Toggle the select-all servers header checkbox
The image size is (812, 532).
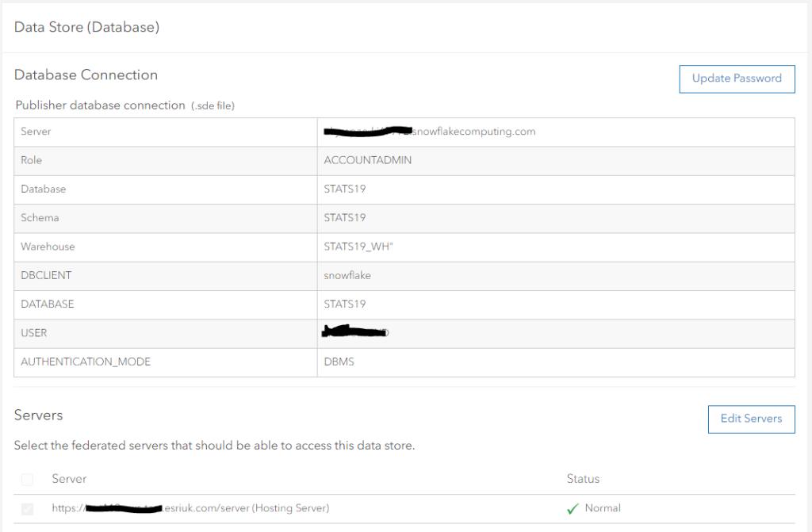click(28, 479)
